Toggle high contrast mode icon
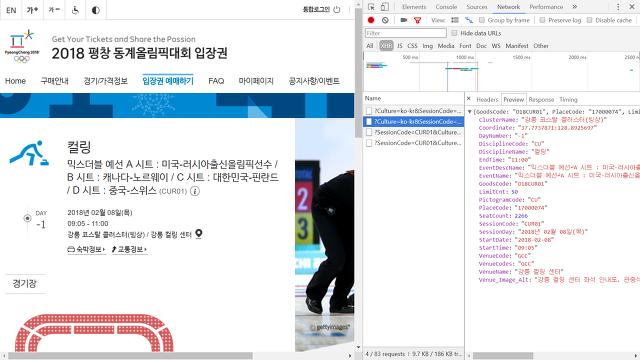Image resolution: width=640 pixels, height=360 pixels. click(96, 10)
